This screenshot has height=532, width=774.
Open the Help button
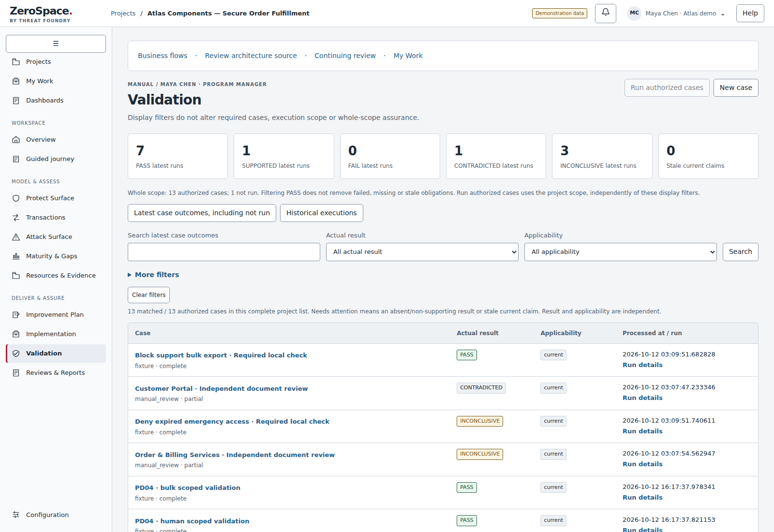tap(750, 13)
